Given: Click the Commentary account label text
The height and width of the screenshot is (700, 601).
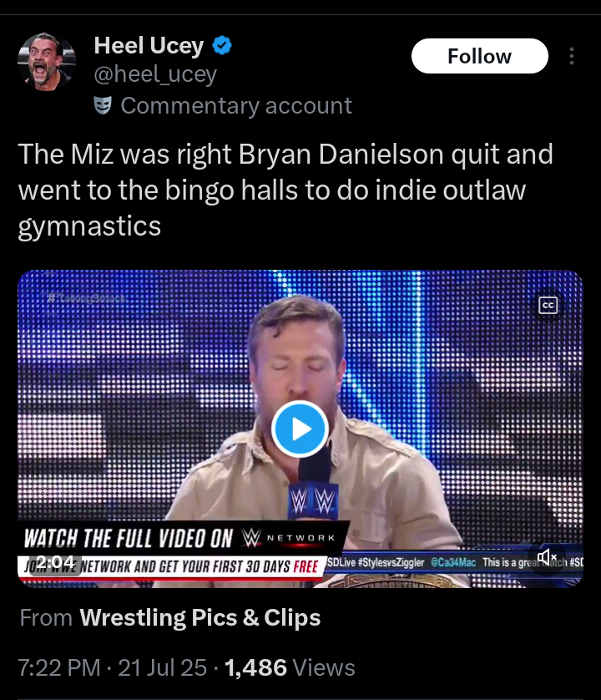Looking at the screenshot, I should tap(236, 106).
